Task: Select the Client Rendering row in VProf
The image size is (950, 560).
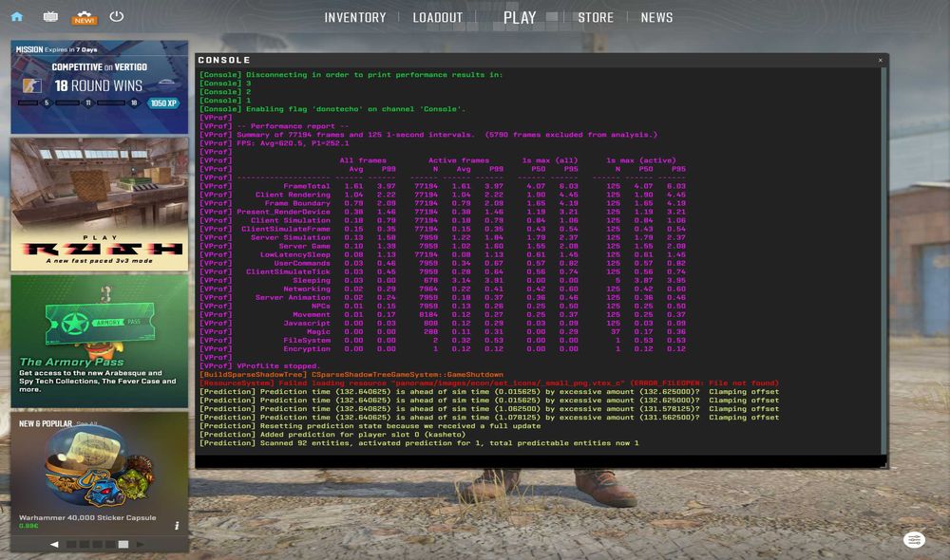Action: (x=443, y=195)
